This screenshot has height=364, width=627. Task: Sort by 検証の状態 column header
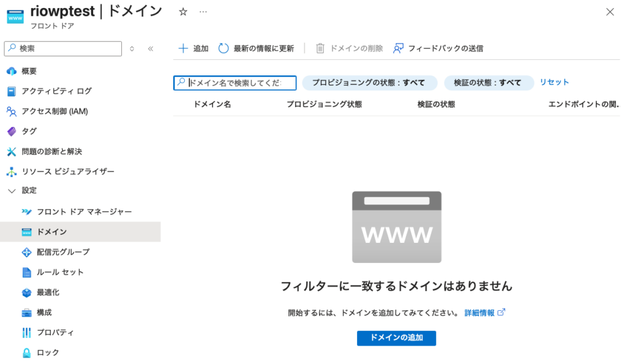[x=436, y=104]
